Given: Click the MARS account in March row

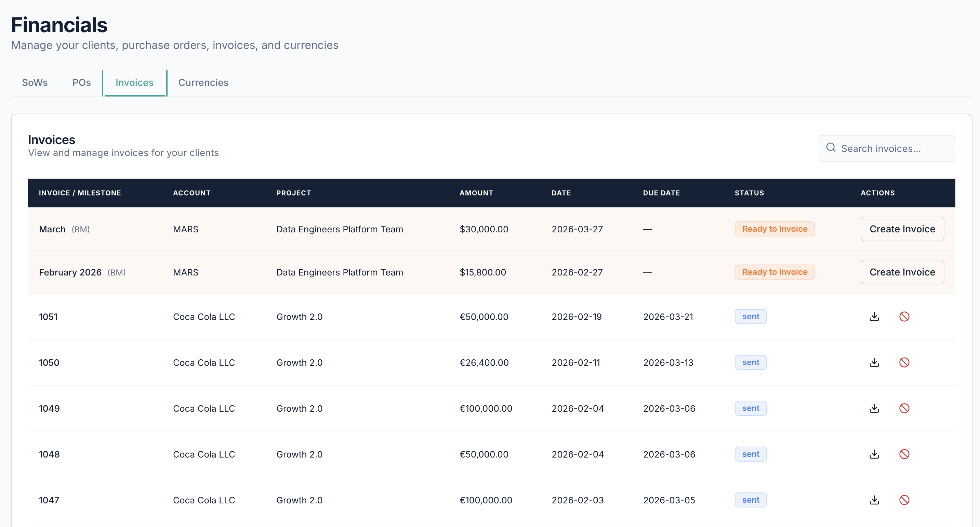Looking at the screenshot, I should [186, 229].
